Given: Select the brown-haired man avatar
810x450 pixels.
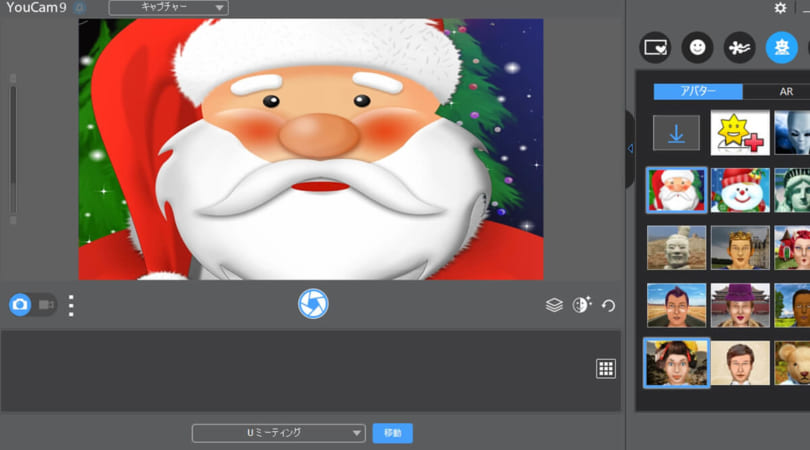Looking at the screenshot, I should click(x=740, y=363).
